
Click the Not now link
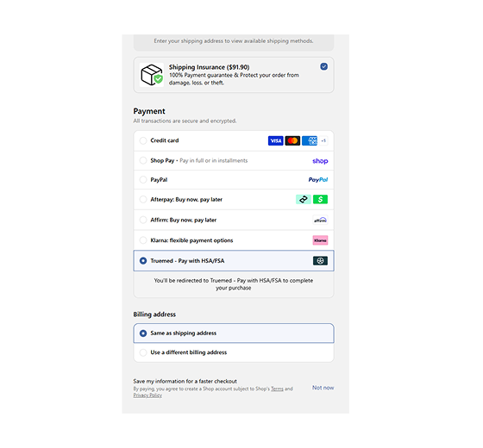click(323, 388)
